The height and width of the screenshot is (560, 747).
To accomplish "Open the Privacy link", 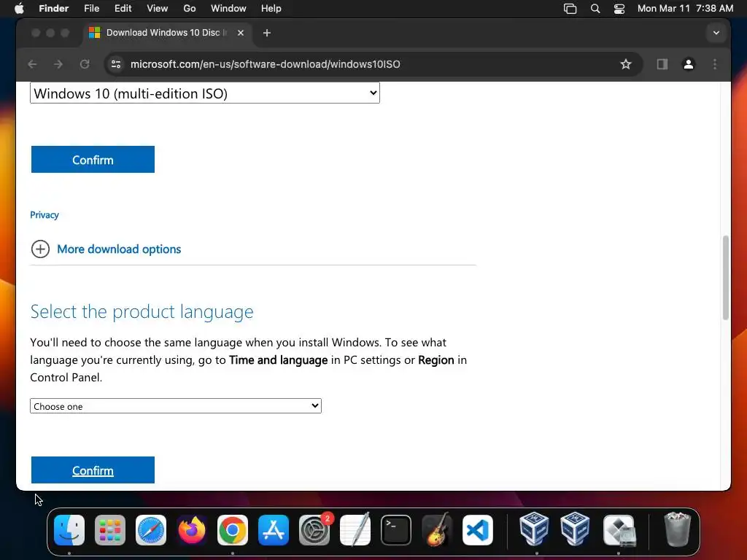I will point(44,215).
